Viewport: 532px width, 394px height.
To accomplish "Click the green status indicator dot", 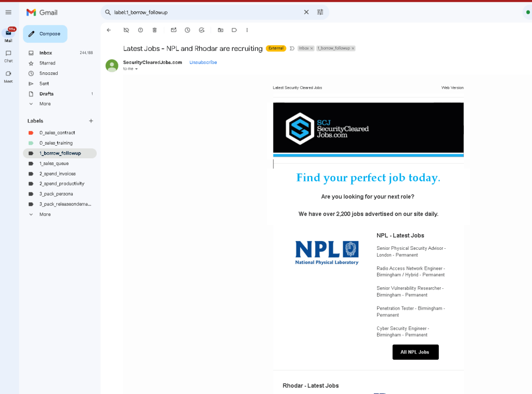I will tap(528, 12).
